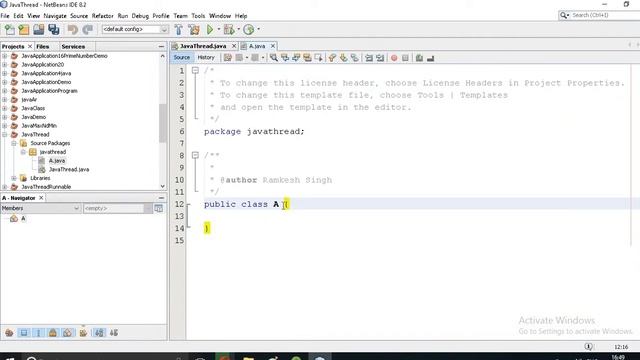The image size is (640, 360).
Task: Toggle Show Inherited Members in Navigator
Action: pos(9,333)
